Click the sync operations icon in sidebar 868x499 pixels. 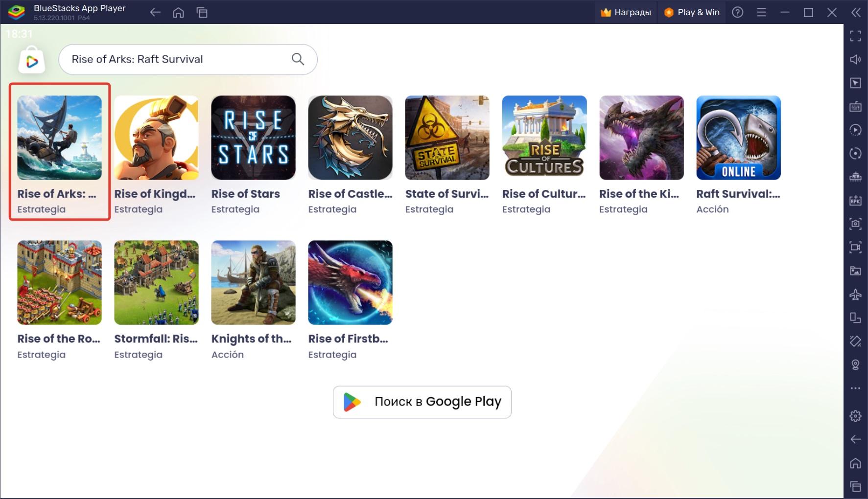(x=855, y=130)
